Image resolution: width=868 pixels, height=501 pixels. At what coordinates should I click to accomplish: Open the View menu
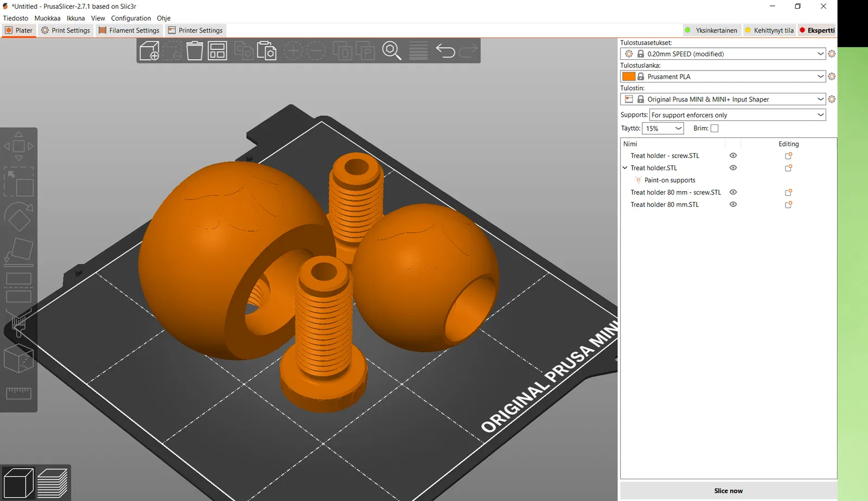(x=98, y=18)
